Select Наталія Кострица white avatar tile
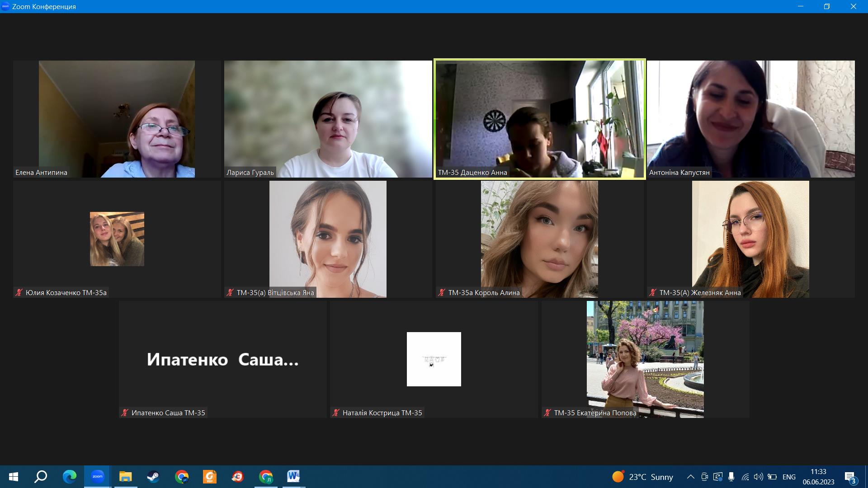The width and height of the screenshot is (868, 488). click(x=434, y=359)
